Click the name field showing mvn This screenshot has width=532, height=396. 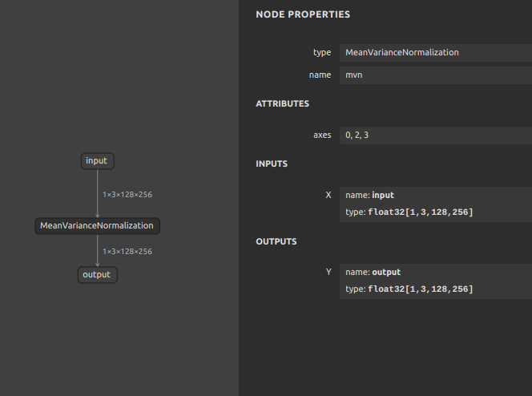[436, 75]
